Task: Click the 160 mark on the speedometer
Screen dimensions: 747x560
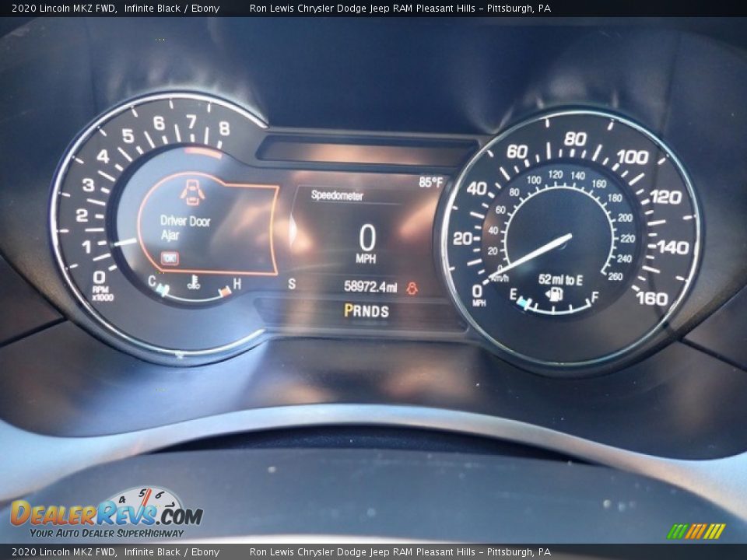Action: (x=652, y=299)
